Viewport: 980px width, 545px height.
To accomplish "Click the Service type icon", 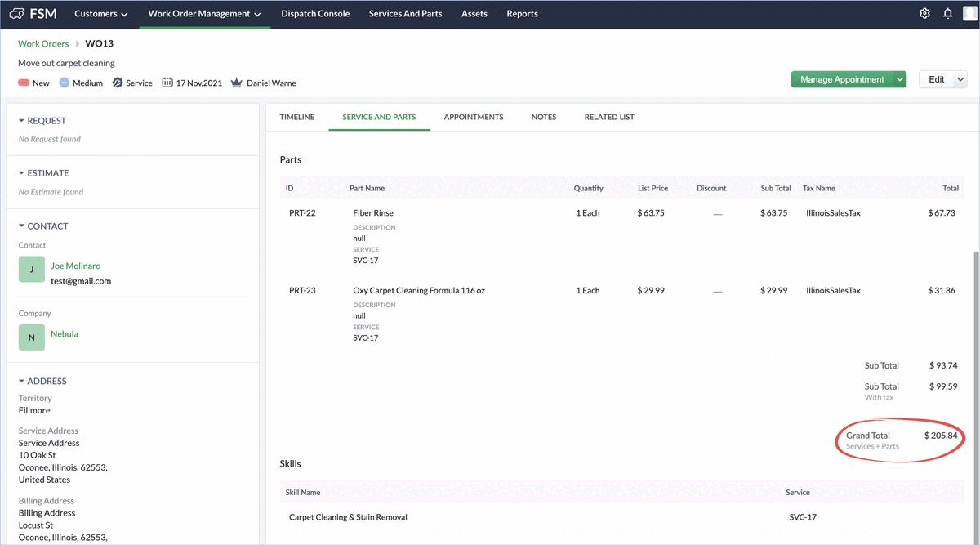I will coord(118,83).
